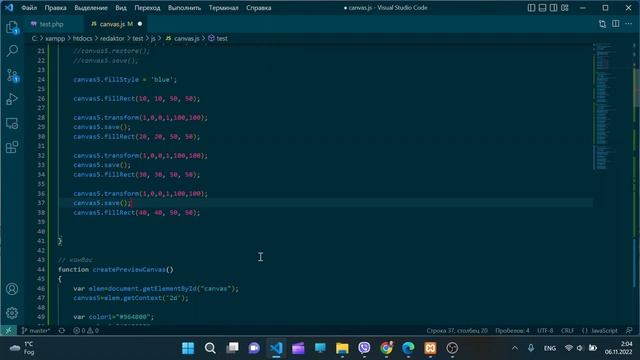This screenshot has width=640, height=360.
Task: Click xampp in the breadcrumb path
Action: point(55,38)
